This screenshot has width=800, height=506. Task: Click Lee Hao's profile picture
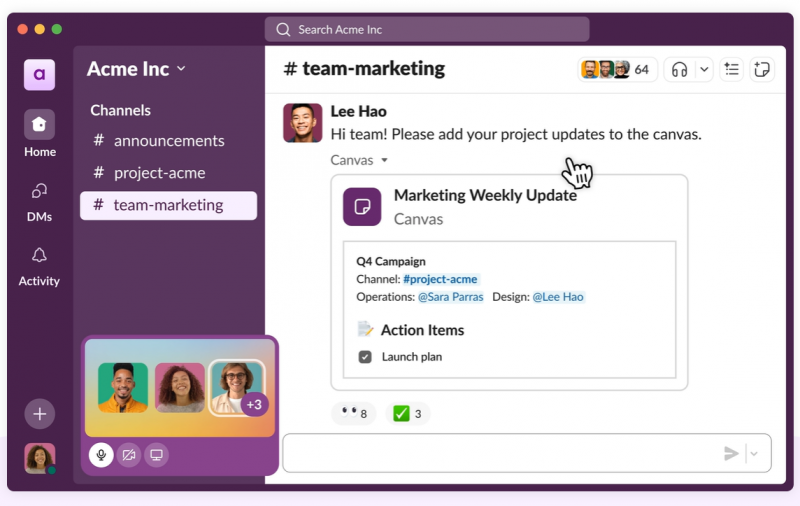pyautogui.click(x=303, y=123)
